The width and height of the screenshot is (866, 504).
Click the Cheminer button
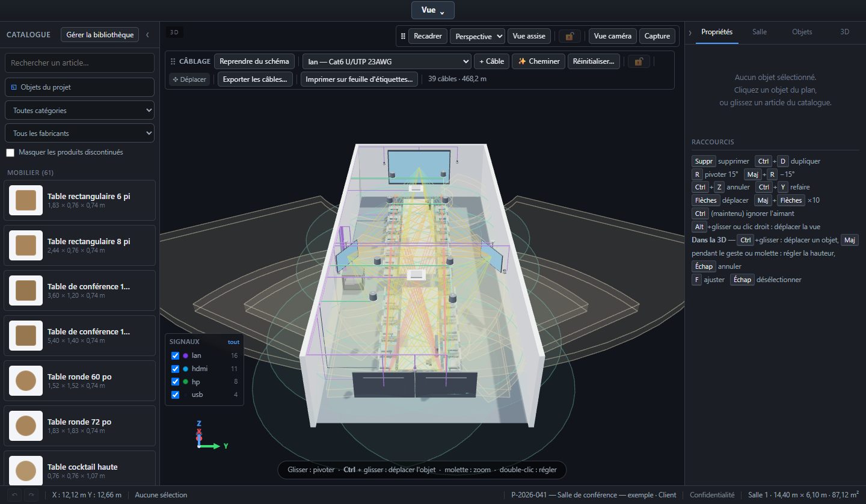(x=539, y=61)
